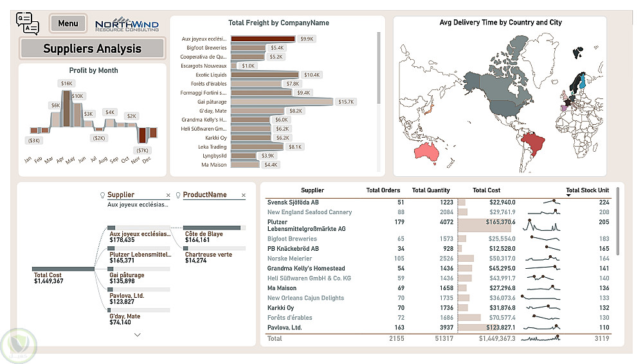Click the Ma Maison table row
Viewport: 643px width, 364px height.
(438, 288)
